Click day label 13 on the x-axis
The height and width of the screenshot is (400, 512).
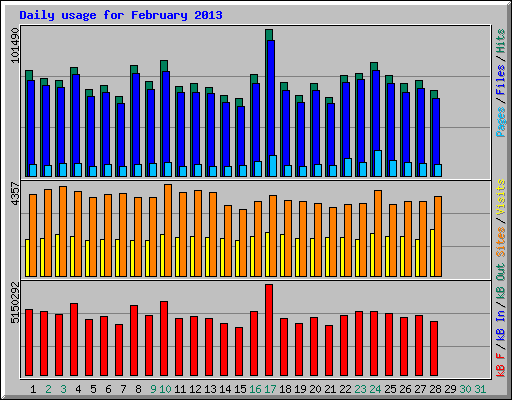(x=210, y=389)
